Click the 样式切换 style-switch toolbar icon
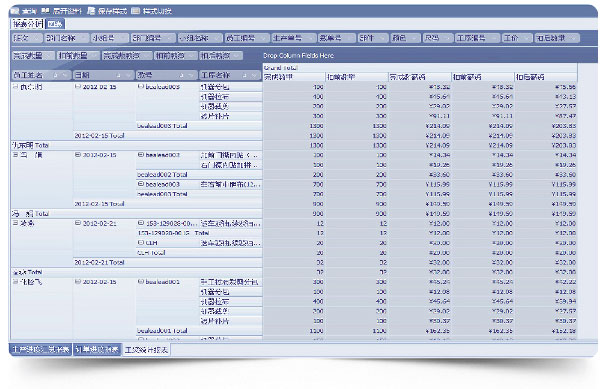Image resolution: width=607 pixels, height=389 pixels. 135,11
